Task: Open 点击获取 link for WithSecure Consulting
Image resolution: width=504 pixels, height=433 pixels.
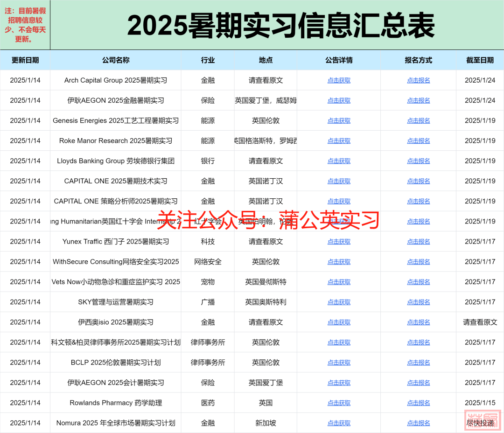Action: [x=339, y=262]
